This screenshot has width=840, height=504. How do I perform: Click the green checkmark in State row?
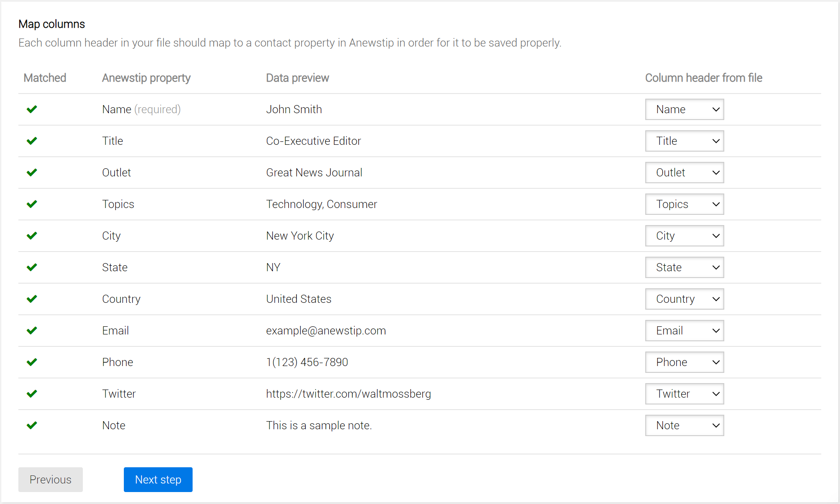[x=32, y=267]
